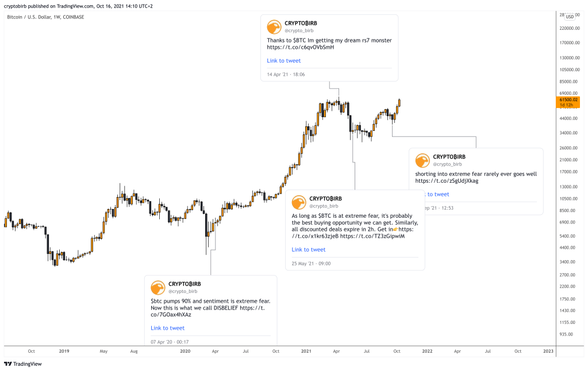The height and width of the screenshot is (371, 588).
Task: Click the https://t.co/c6qvOVbSmH URL text
Action: tap(300, 47)
